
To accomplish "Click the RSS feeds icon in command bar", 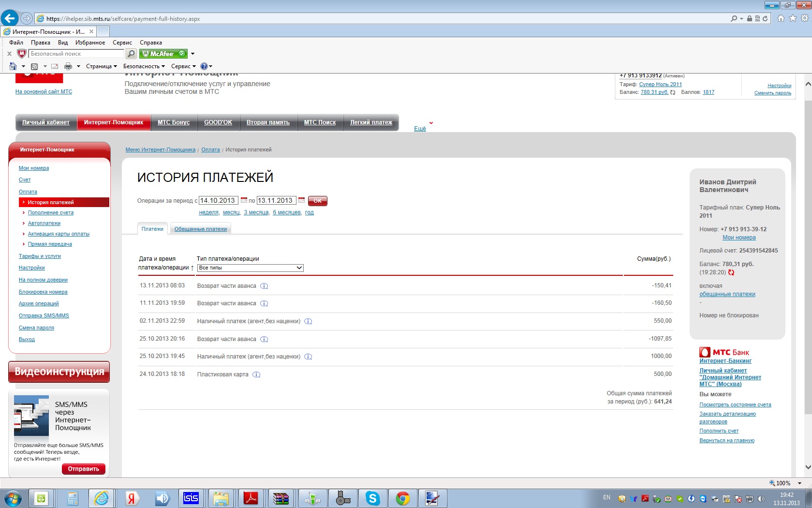I will [34, 66].
